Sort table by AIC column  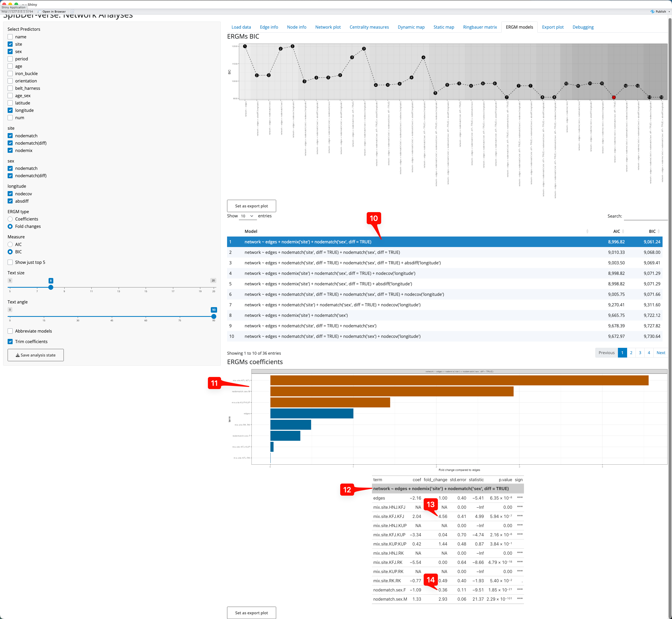(x=616, y=231)
